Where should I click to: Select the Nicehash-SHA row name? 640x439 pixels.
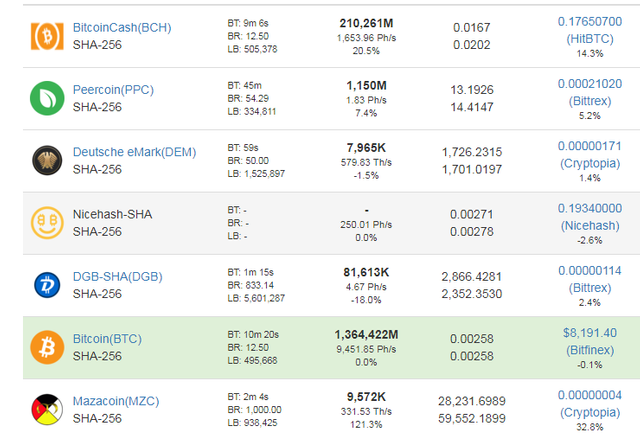point(112,214)
